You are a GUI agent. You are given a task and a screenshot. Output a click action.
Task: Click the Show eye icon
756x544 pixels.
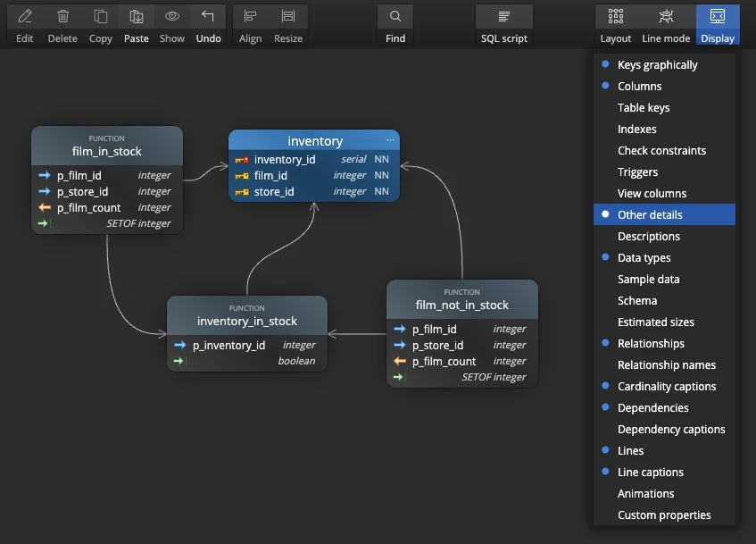click(172, 16)
